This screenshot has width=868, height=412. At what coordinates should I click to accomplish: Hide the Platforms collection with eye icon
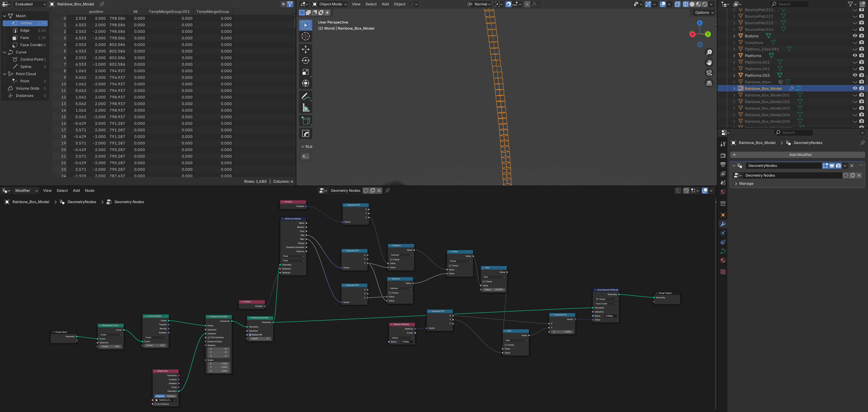[855, 55]
